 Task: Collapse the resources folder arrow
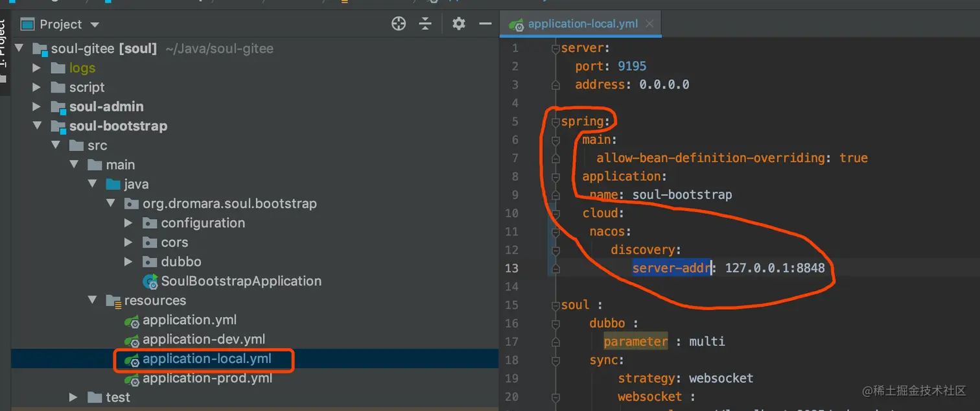pyautogui.click(x=91, y=301)
